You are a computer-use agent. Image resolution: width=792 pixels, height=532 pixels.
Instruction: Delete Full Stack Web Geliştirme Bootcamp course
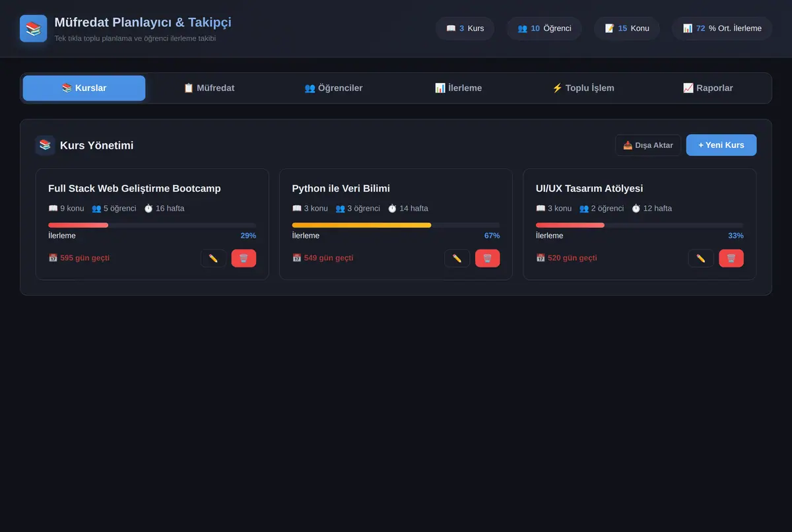click(x=244, y=258)
